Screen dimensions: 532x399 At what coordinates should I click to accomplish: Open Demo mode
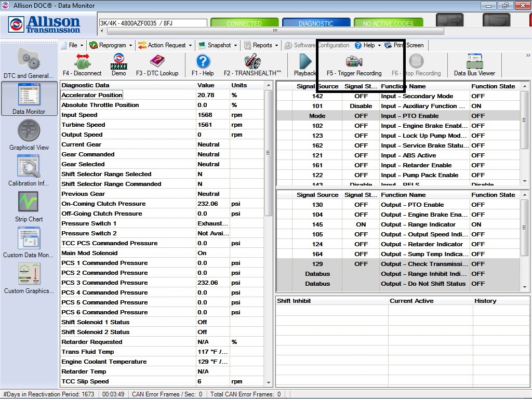click(x=118, y=64)
